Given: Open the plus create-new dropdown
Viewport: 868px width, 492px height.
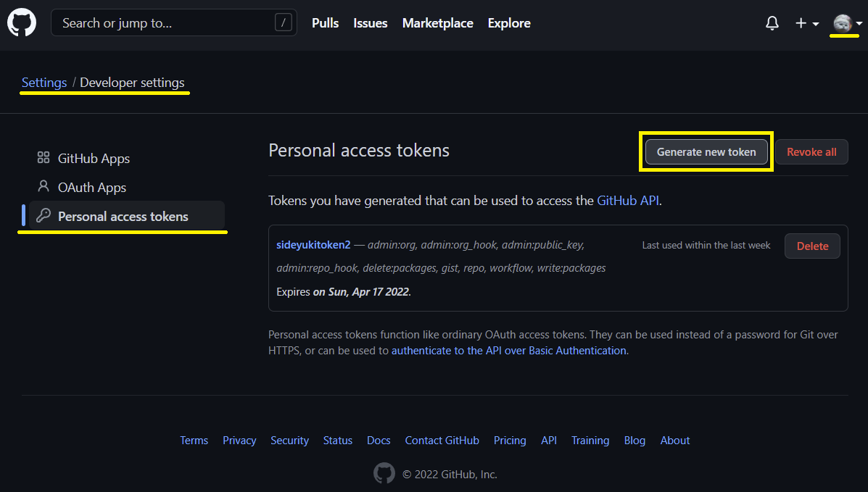Looking at the screenshot, I should click(806, 23).
